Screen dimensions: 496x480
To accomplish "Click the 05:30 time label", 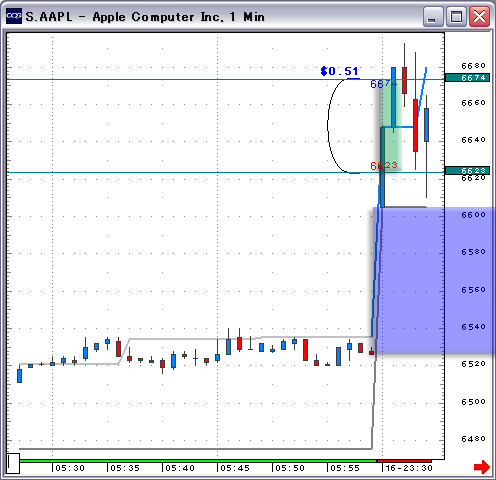I will point(70,468).
